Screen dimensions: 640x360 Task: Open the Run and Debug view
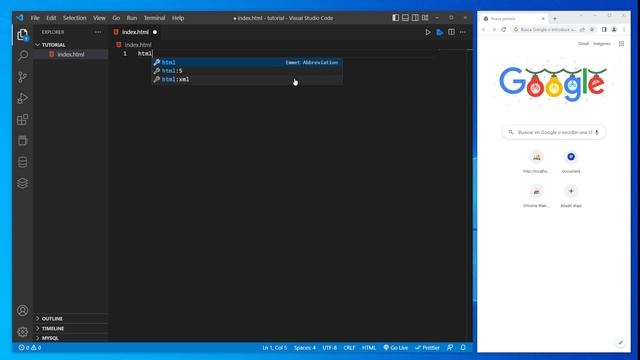click(23, 98)
